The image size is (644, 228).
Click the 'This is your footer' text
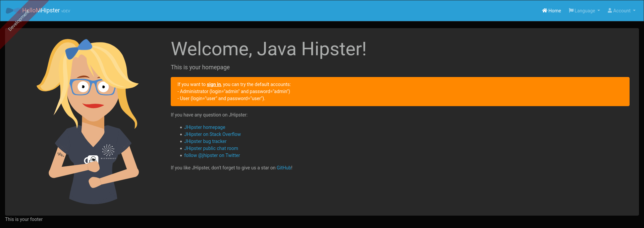[x=24, y=219]
